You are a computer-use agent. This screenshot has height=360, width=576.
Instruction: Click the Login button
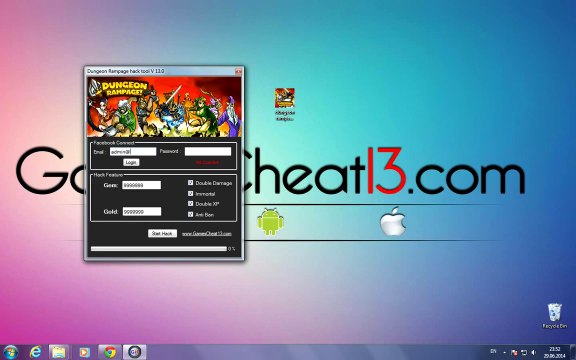pyautogui.click(x=131, y=162)
